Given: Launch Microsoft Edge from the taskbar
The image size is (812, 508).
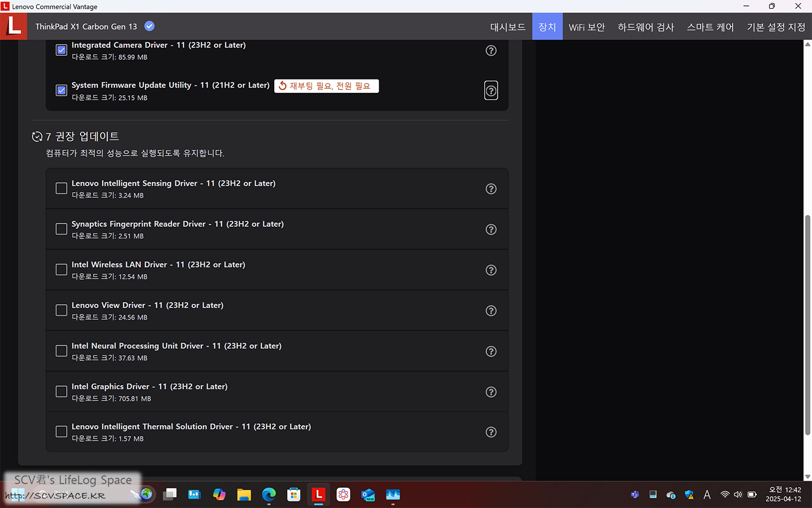Looking at the screenshot, I should point(269,495).
